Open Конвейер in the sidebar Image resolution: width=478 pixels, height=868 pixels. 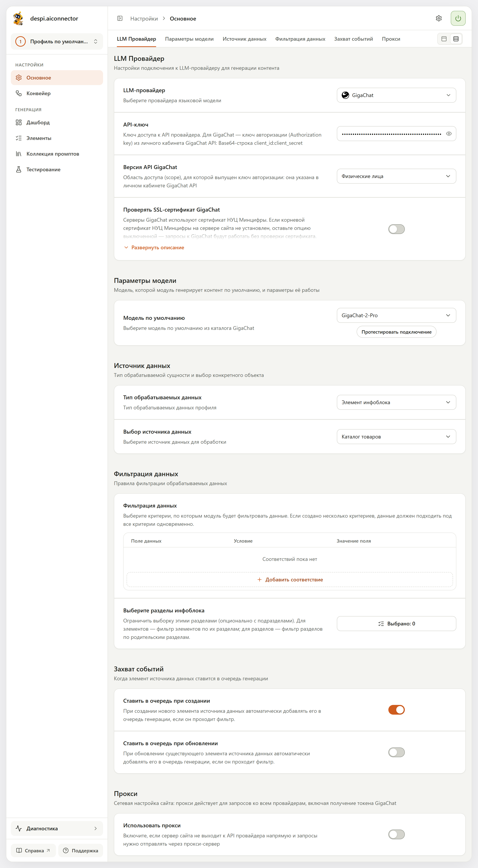coord(57,93)
